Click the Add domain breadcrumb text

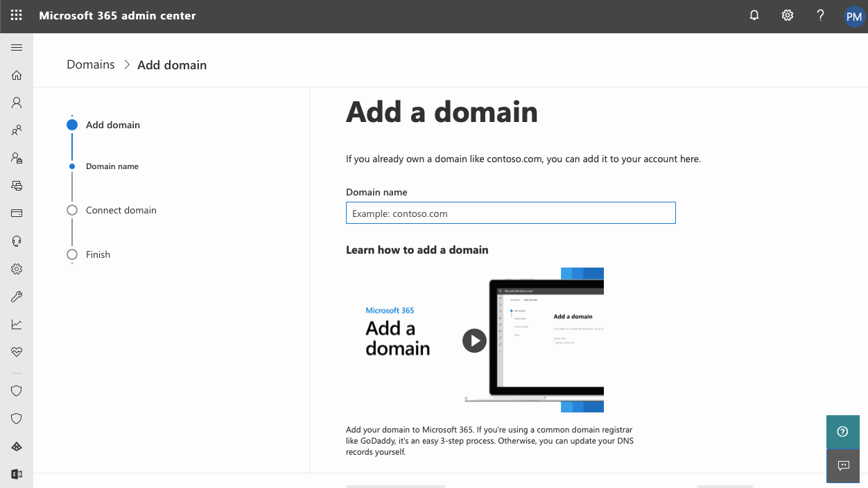(172, 65)
